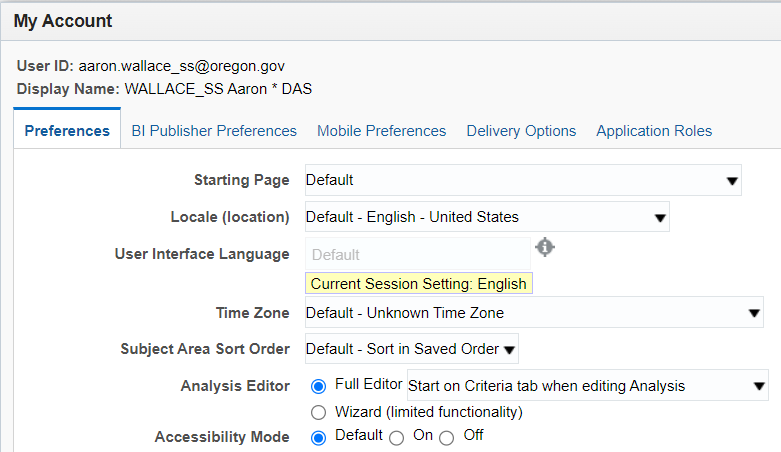Click the Starting Page dropdown arrow

[x=732, y=181]
